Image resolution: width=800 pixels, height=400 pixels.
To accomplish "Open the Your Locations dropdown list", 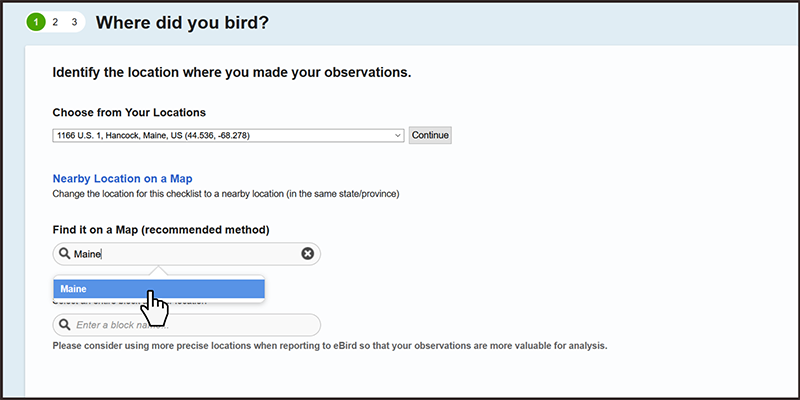I will click(x=228, y=135).
